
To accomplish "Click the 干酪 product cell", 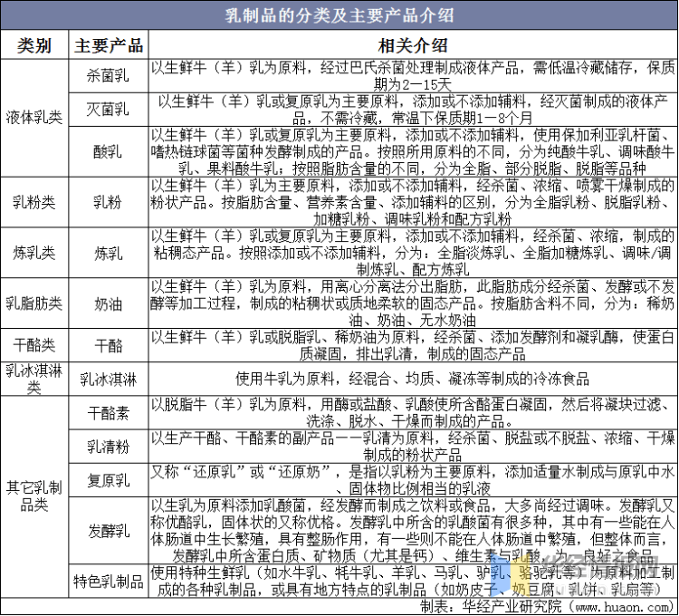I will pos(109,345).
